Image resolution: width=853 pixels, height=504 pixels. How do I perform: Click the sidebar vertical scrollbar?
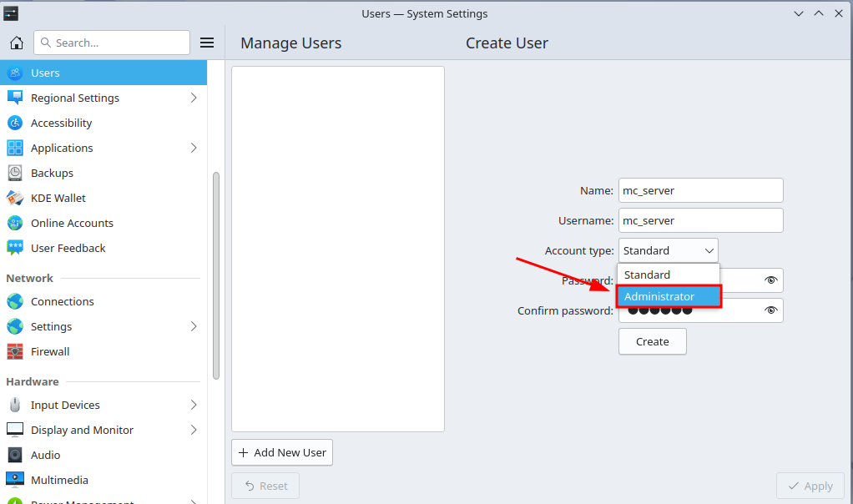point(216,275)
